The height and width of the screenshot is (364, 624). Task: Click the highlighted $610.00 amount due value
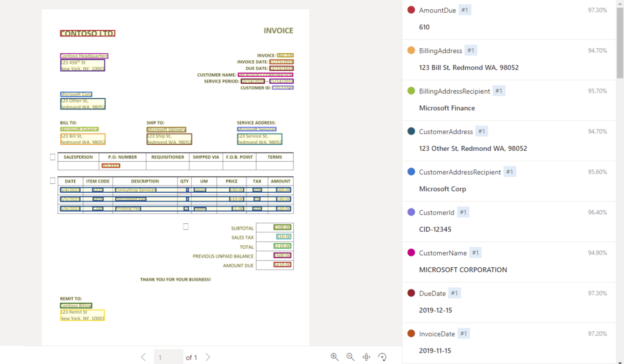coord(282,265)
